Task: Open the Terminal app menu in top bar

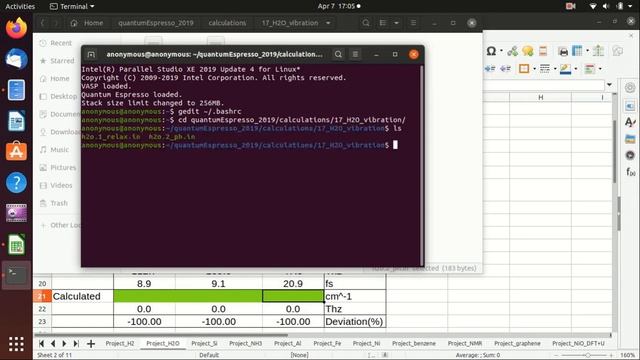Action: coord(72,6)
